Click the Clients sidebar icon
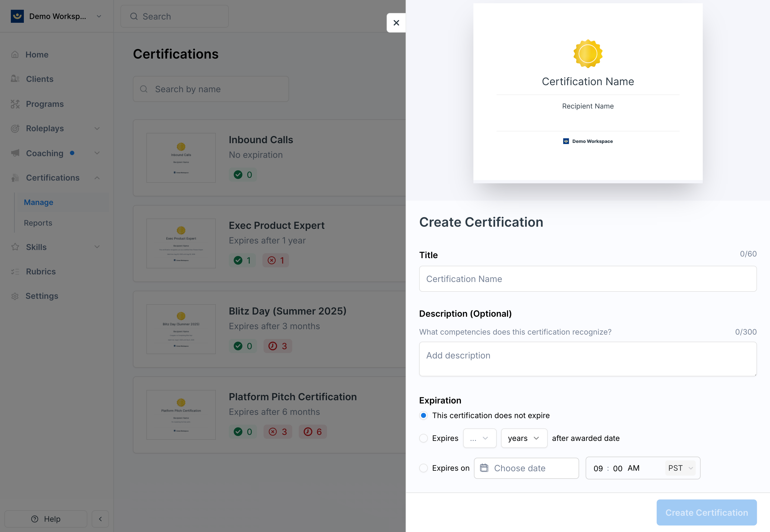The image size is (770, 532). click(15, 79)
